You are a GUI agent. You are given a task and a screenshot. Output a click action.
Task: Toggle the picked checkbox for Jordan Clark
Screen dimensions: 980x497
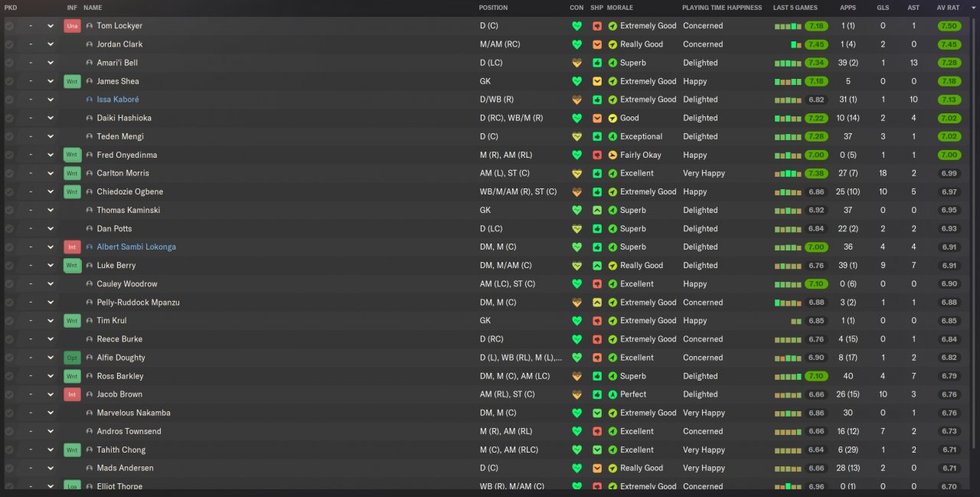9,44
